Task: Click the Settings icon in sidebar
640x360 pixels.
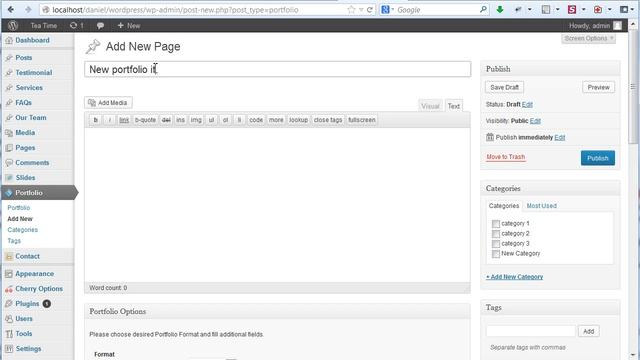Action: (x=9, y=349)
